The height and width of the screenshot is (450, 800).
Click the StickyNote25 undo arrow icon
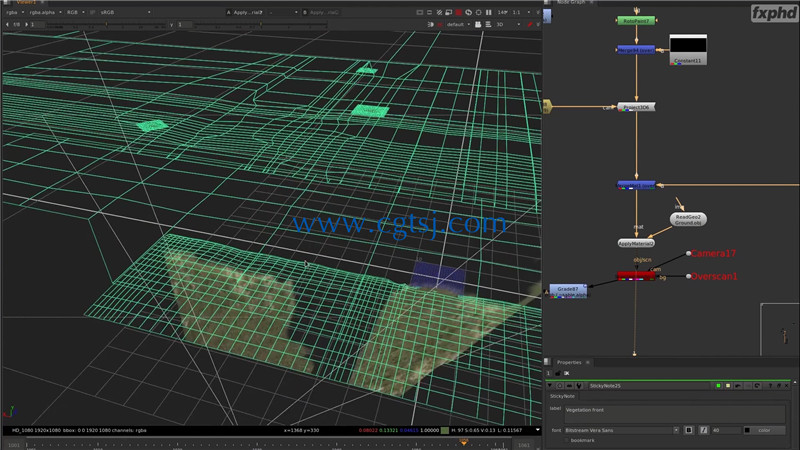click(738, 386)
